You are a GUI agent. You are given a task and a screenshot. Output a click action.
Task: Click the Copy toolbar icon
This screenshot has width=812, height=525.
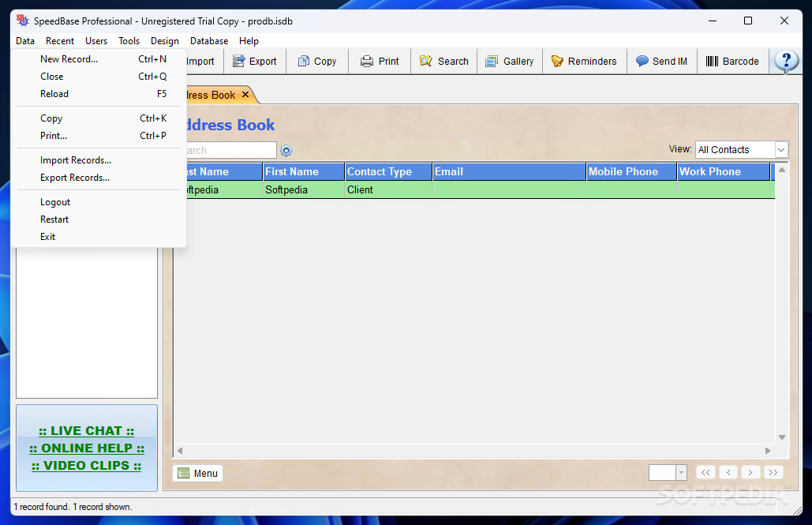point(304,61)
